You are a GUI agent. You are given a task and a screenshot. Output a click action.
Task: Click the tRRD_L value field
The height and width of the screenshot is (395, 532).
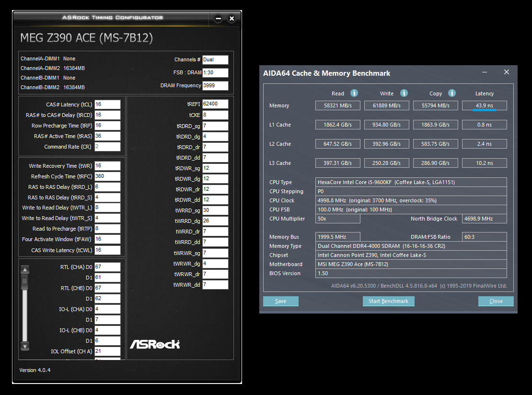107,186
